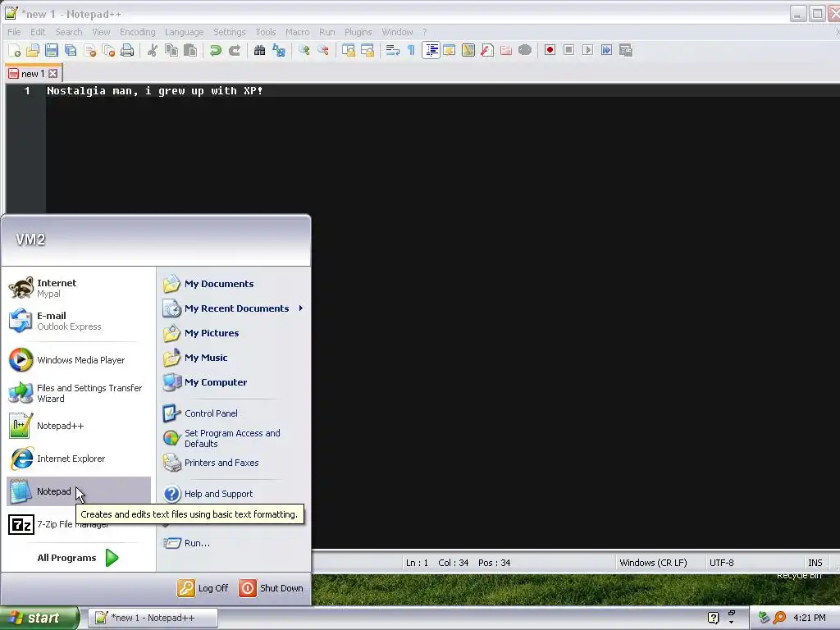840x630 pixels.
Task: Open Find with the binoculars icon
Action: [x=259, y=50]
